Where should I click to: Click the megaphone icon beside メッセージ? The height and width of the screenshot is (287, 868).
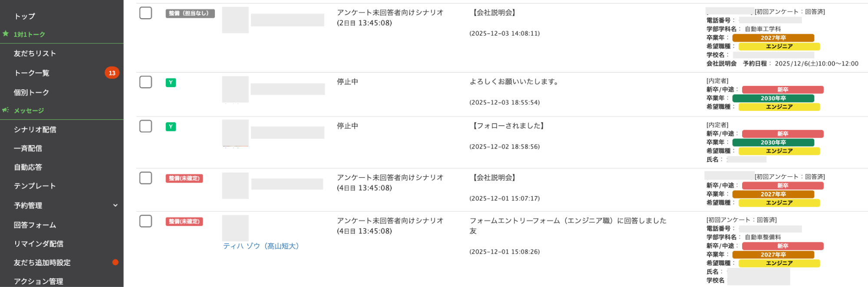pyautogui.click(x=6, y=110)
